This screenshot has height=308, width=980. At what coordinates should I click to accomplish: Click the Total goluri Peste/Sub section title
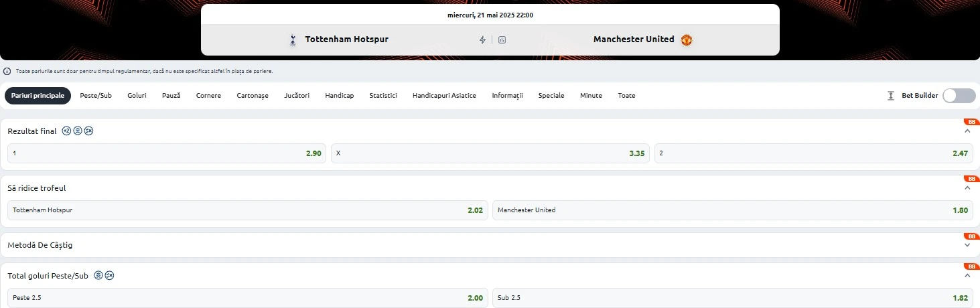pyautogui.click(x=48, y=275)
